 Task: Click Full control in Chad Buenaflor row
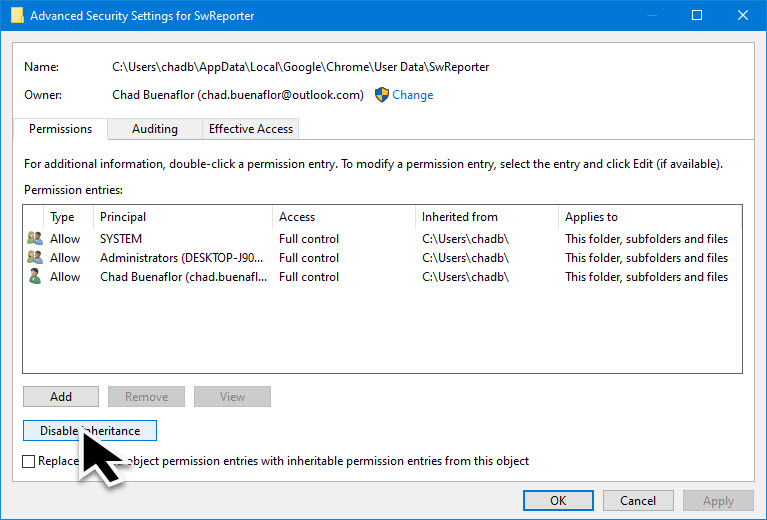pos(309,277)
